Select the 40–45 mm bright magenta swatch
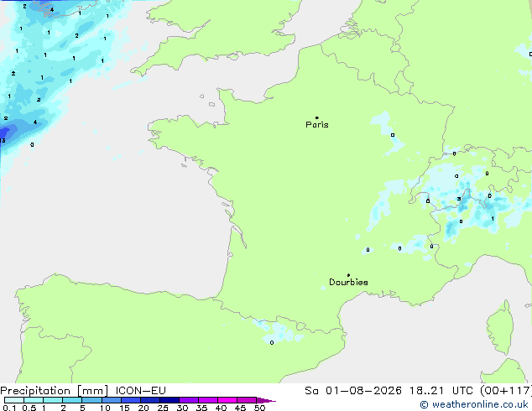This screenshot has height=411, width=532. (x=227, y=400)
